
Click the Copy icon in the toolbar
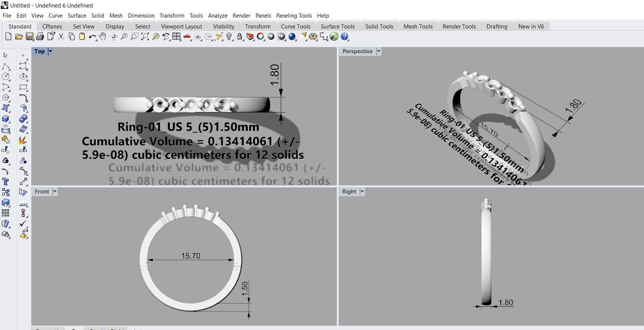(x=72, y=36)
